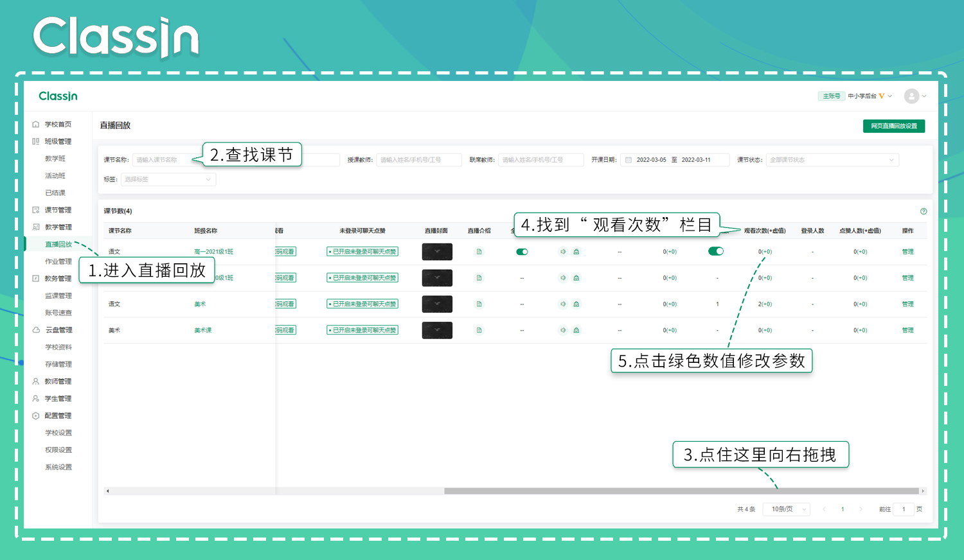
Task: Expand the chevron beside user avatar
Action: 924,96
